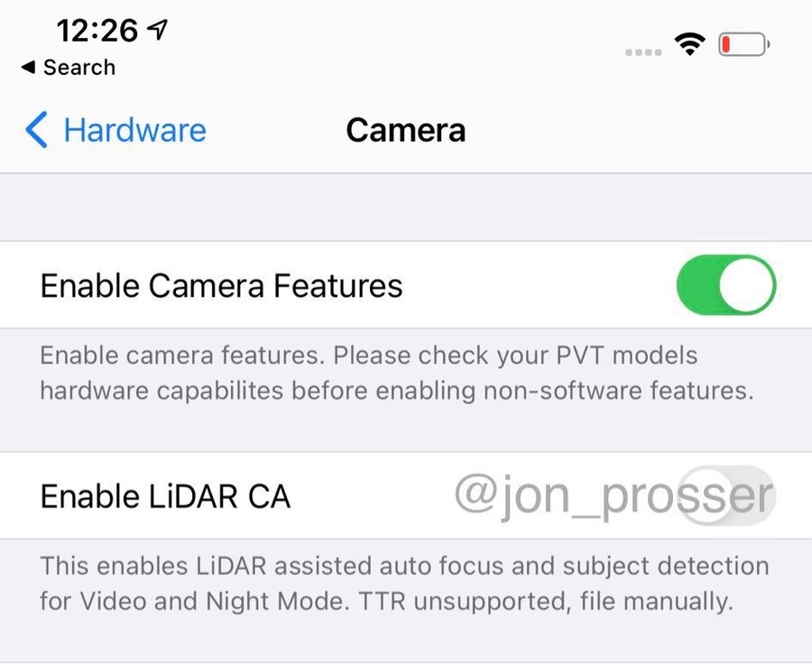The width and height of the screenshot is (812, 665).
Task: Tap the Camera page title
Action: click(406, 130)
